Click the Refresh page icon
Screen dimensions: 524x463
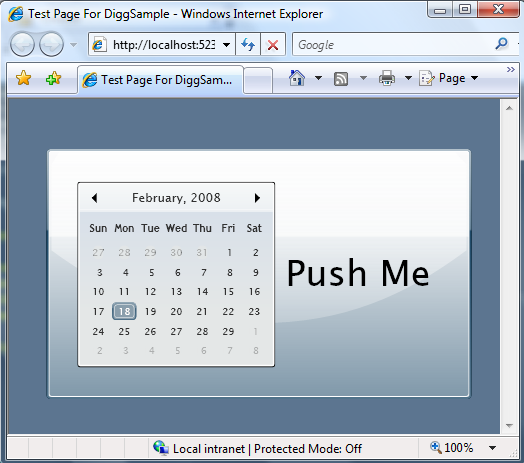click(248, 44)
